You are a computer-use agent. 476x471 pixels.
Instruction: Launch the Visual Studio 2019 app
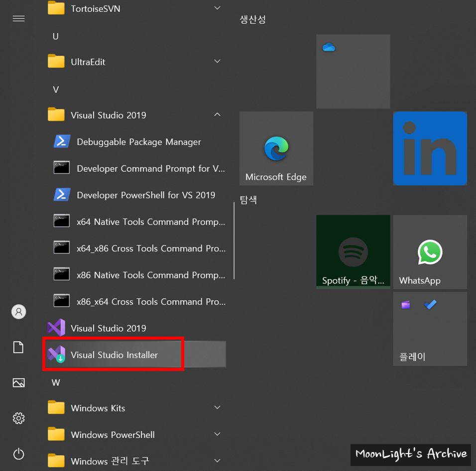point(135,328)
